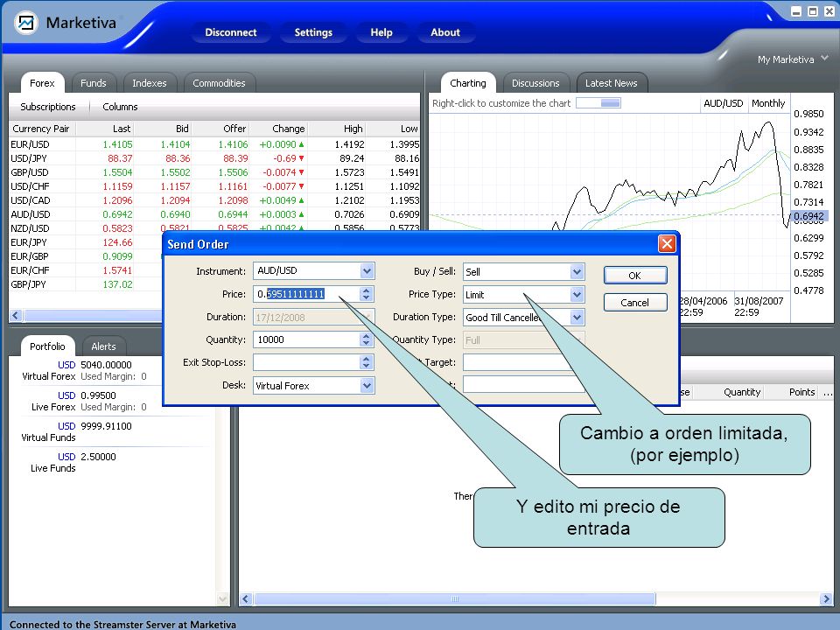
Task: Open the Buy / Sell dropdown
Action: 577,272
